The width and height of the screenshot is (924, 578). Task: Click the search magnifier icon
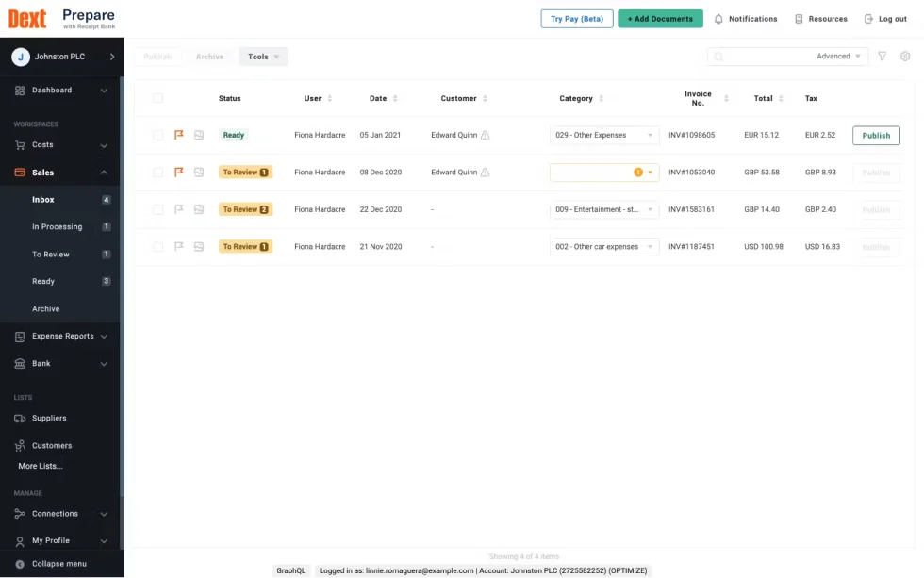point(718,56)
